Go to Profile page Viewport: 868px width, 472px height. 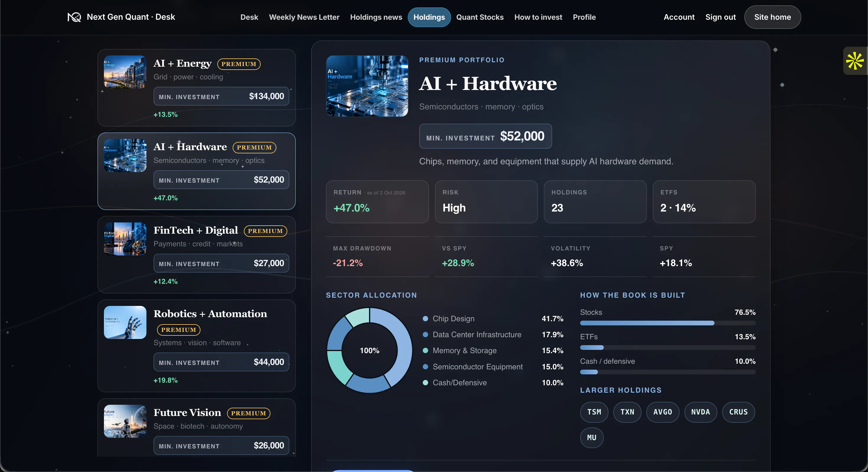[x=584, y=17]
